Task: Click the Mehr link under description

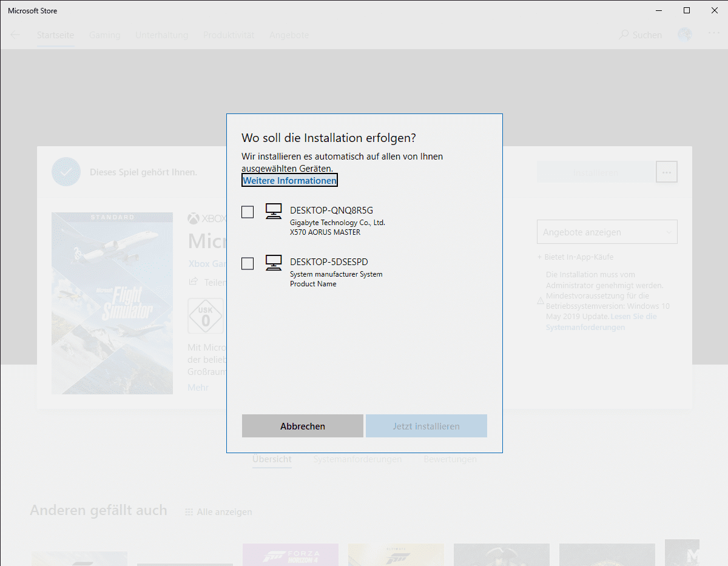Action: (x=198, y=388)
